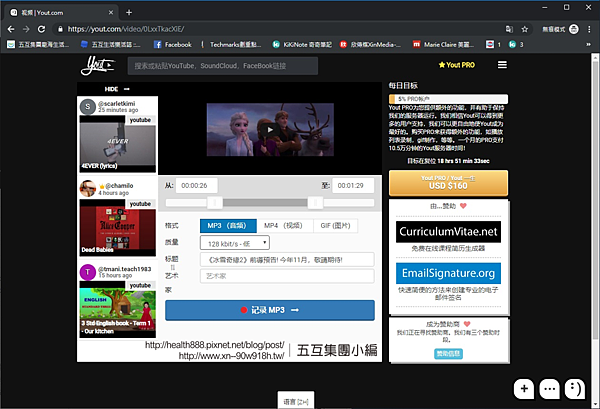This screenshot has height=409, width=600.
Task: Click the scarletkimi user avatar
Action: pos(88,107)
